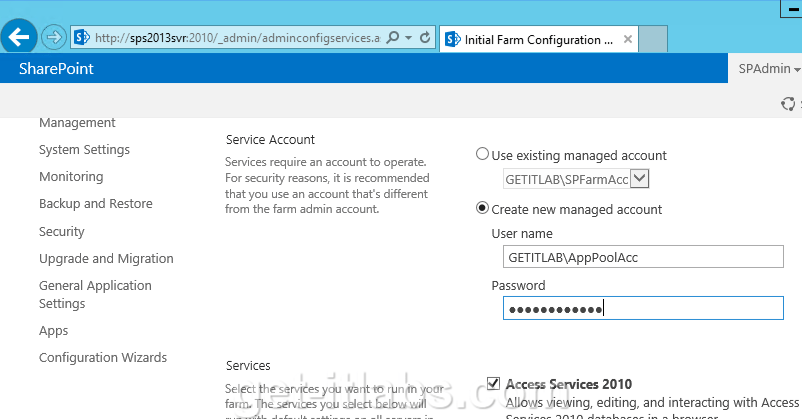This screenshot has width=802, height=419.
Task: Open Backup and Restore section
Action: point(96,204)
